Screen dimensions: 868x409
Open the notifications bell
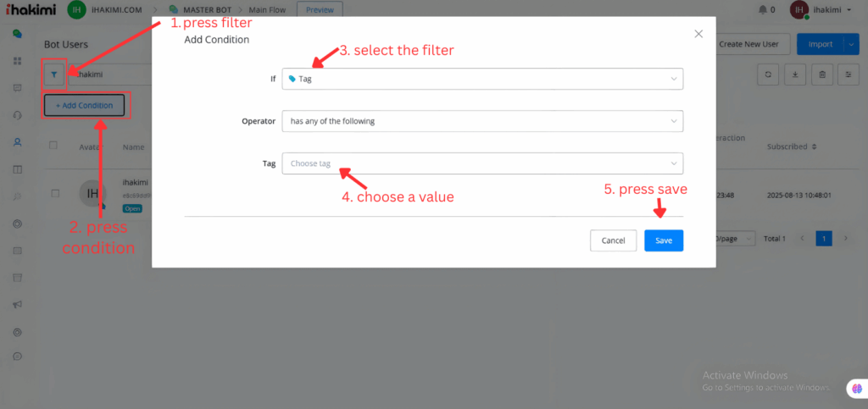coord(763,10)
